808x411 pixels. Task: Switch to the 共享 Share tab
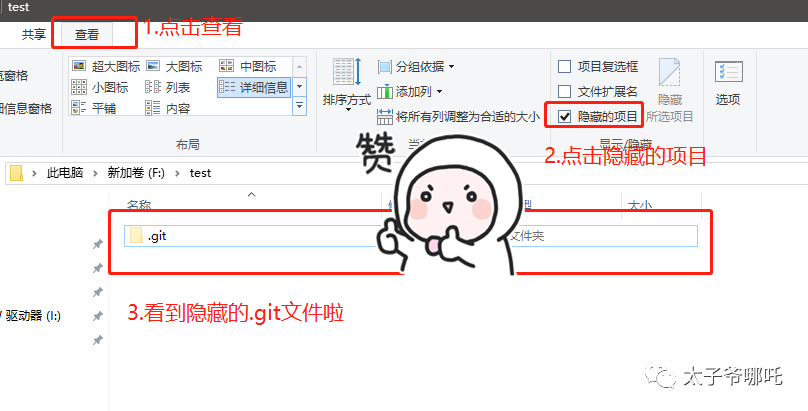[x=34, y=35]
